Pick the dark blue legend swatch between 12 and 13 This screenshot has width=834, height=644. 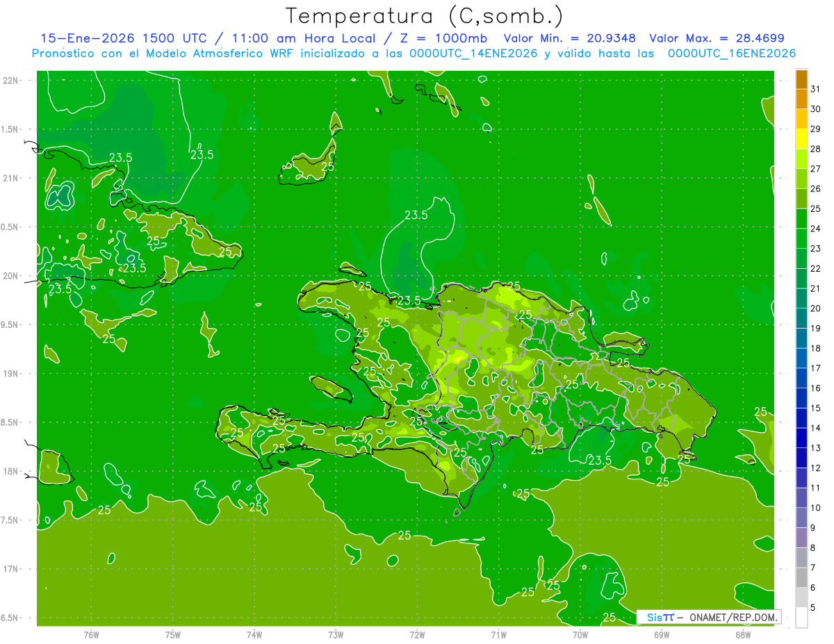click(x=801, y=458)
